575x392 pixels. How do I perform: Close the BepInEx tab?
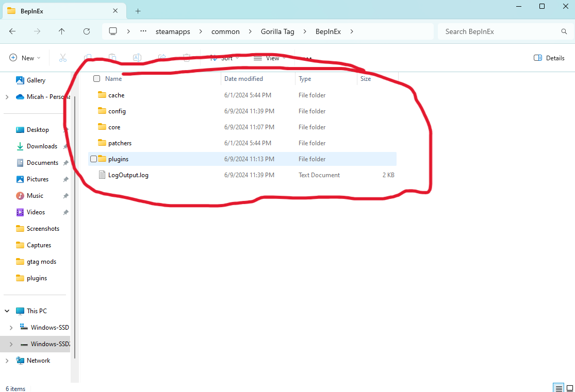[115, 11]
